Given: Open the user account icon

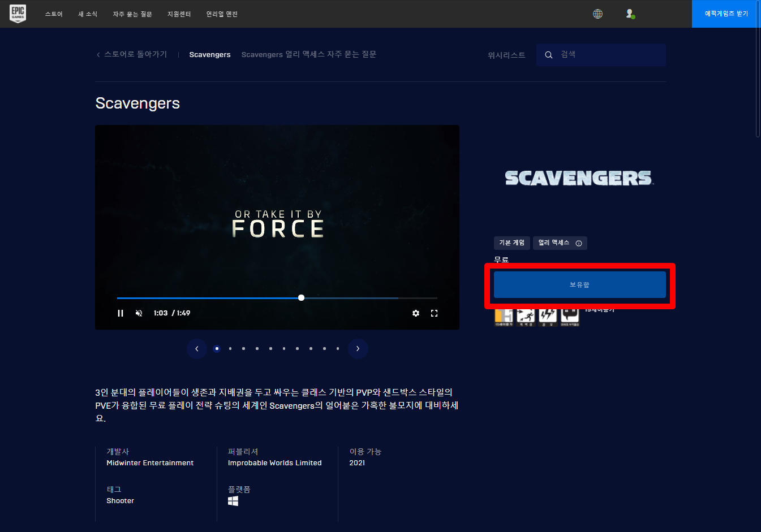Looking at the screenshot, I should (x=630, y=14).
